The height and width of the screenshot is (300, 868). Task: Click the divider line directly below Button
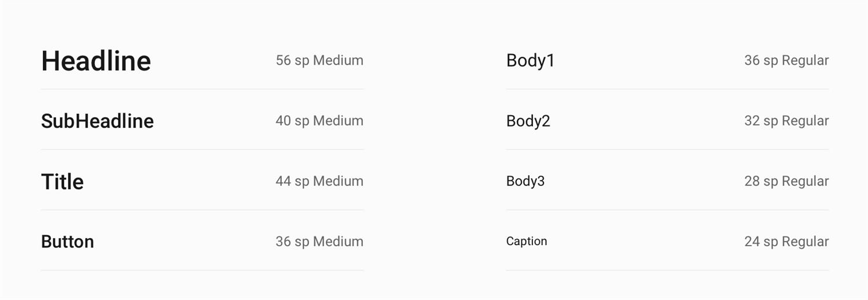point(202,270)
